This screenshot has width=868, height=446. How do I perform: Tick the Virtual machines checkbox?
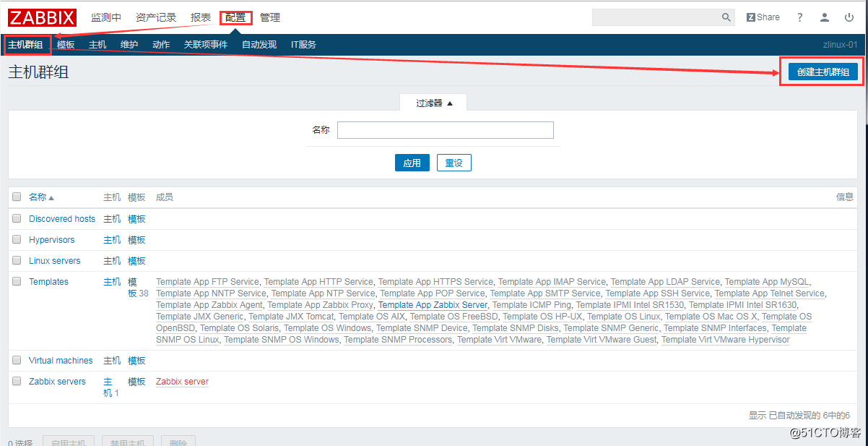pyautogui.click(x=17, y=360)
